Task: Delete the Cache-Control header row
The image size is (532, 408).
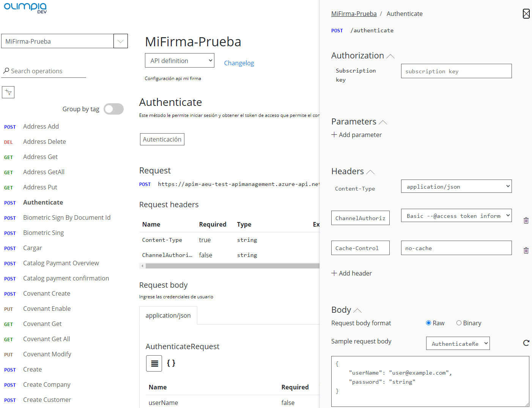Action: (526, 250)
